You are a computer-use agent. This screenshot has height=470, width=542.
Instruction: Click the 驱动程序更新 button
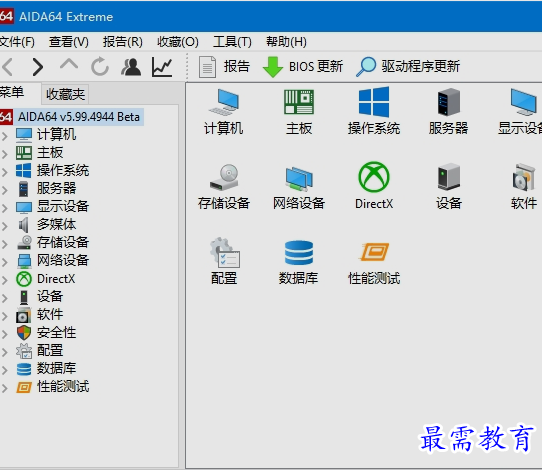(408, 66)
